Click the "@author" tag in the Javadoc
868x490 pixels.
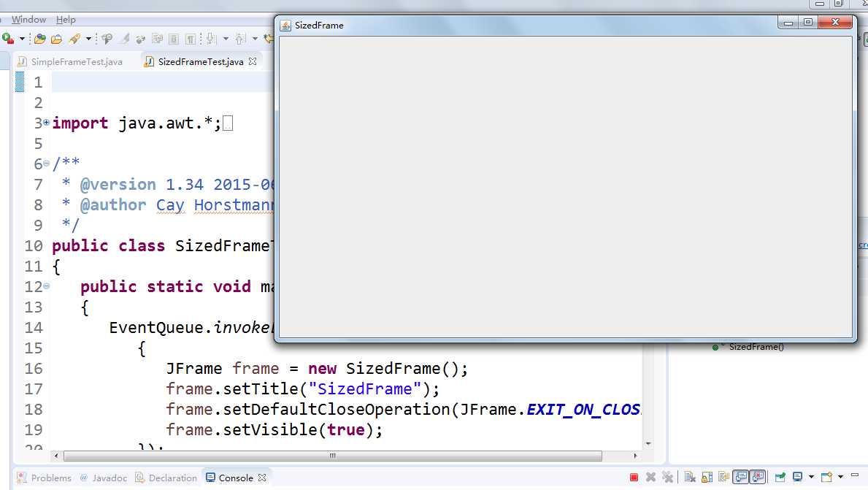(x=113, y=205)
